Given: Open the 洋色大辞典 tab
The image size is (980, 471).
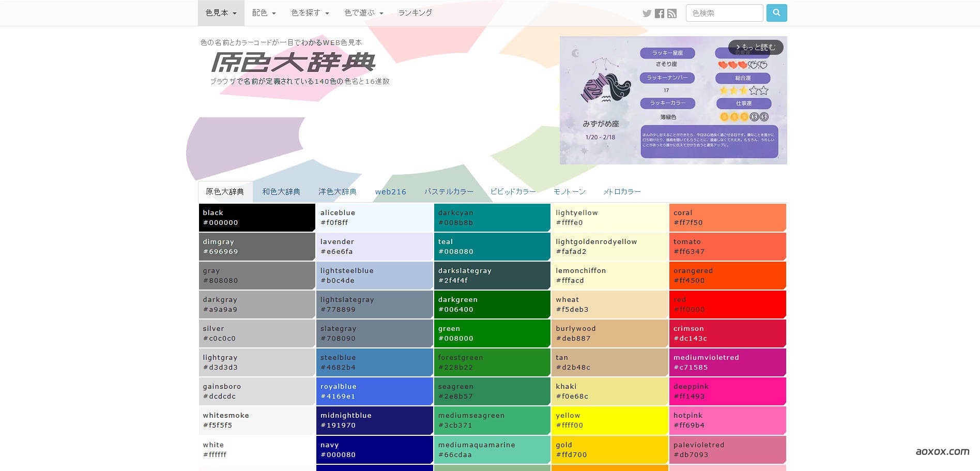Looking at the screenshot, I should pos(339,191).
